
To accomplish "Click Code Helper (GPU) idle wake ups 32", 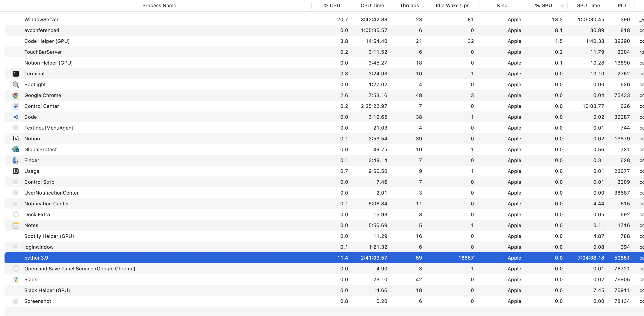I will click(x=471, y=41).
